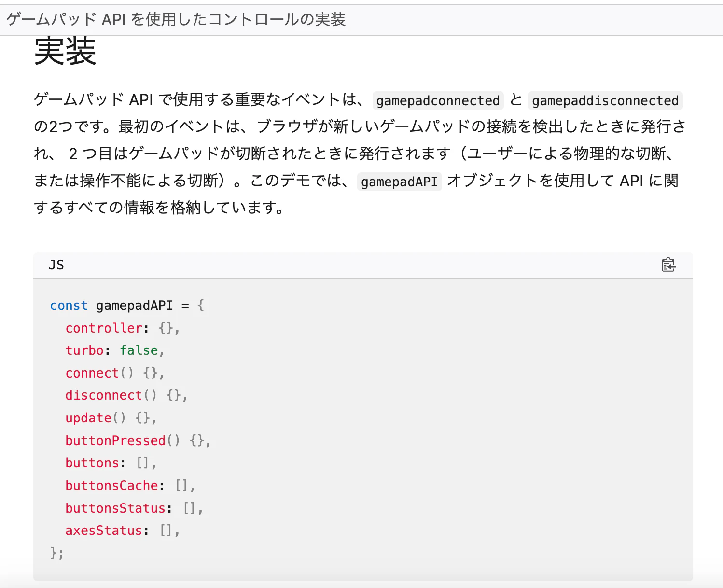Click the 実装 section heading
This screenshot has width=723, height=588.
65,51
